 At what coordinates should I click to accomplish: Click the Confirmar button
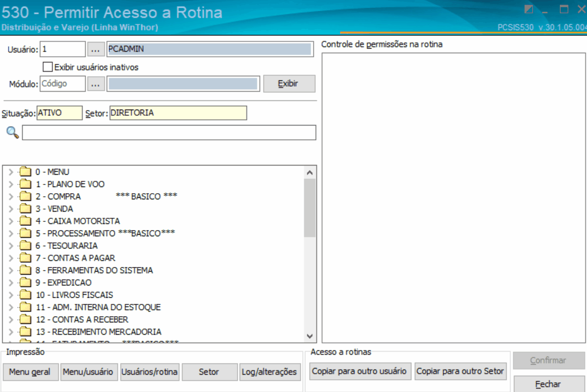click(549, 361)
